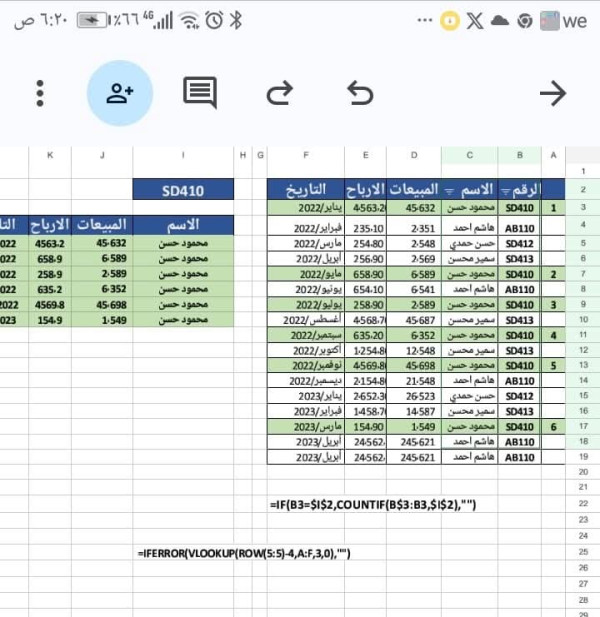Open filter dropdown on الرقم header
Screen dimensions: 600x617
(506, 192)
